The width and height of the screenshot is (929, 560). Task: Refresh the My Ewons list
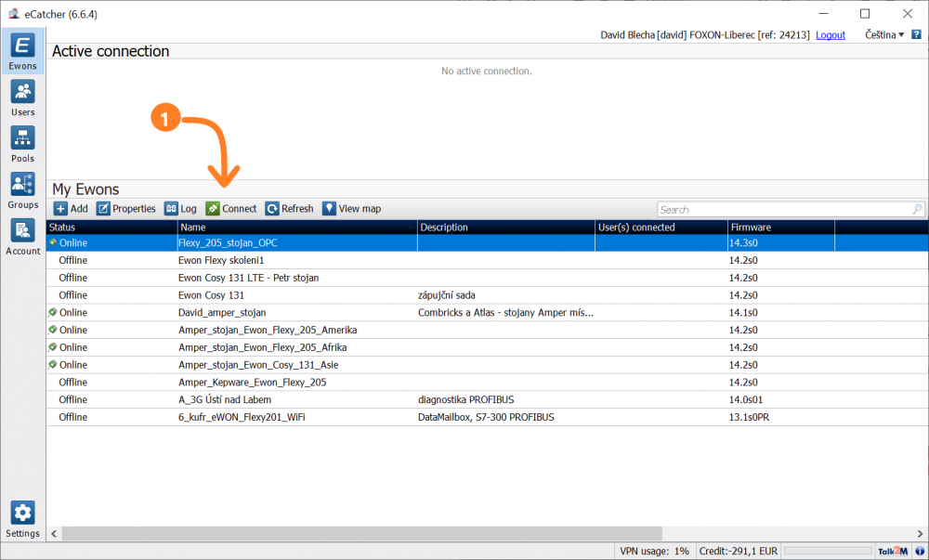[289, 209]
